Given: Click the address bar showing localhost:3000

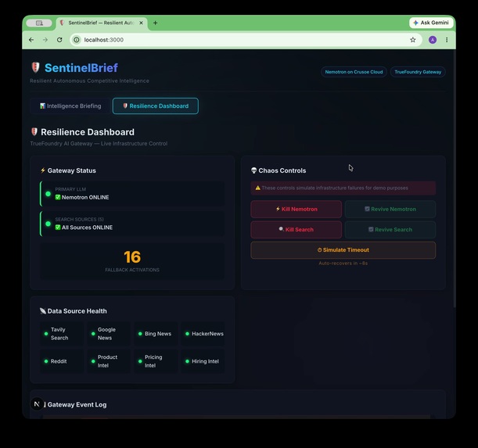Looking at the screenshot, I should pyautogui.click(x=246, y=40).
